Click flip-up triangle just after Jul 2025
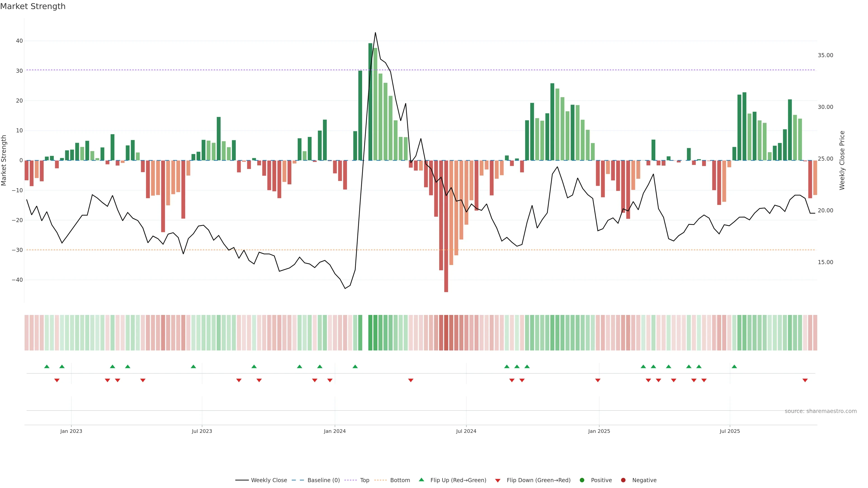The width and height of the screenshot is (868, 488). click(x=734, y=366)
